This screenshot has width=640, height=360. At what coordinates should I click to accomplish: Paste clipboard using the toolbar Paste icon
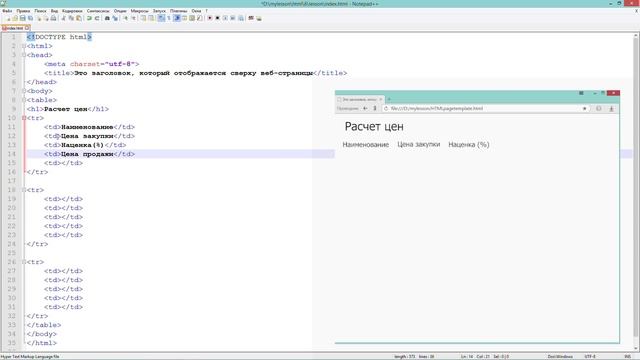coord(79,18)
